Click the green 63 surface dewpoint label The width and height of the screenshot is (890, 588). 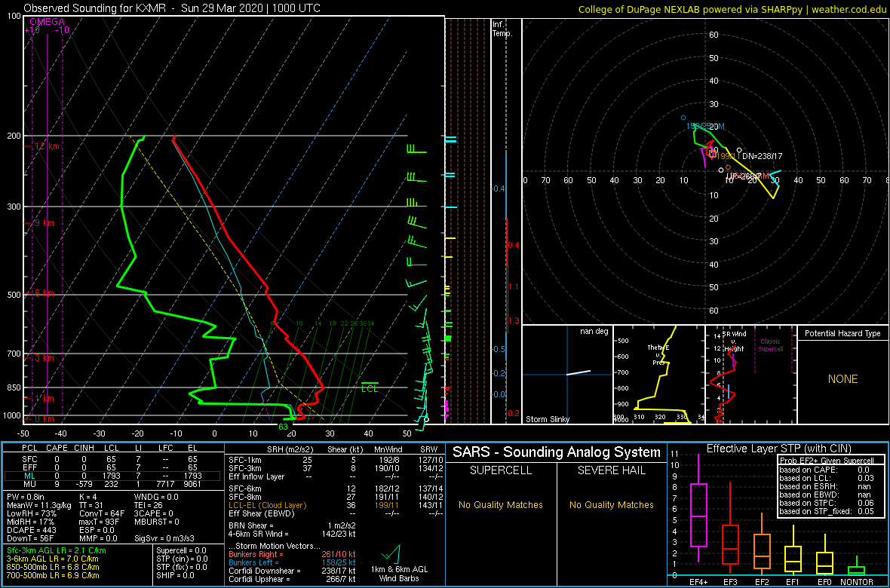[x=284, y=426]
